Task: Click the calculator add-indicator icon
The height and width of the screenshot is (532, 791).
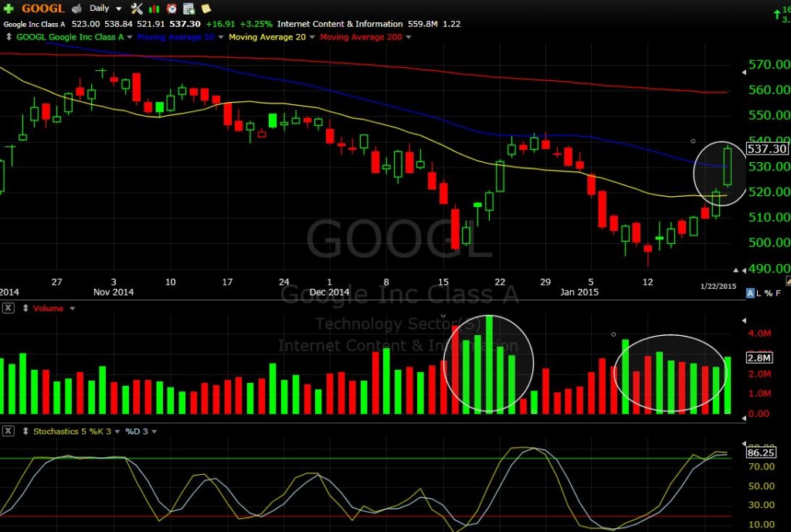Action: (188, 8)
